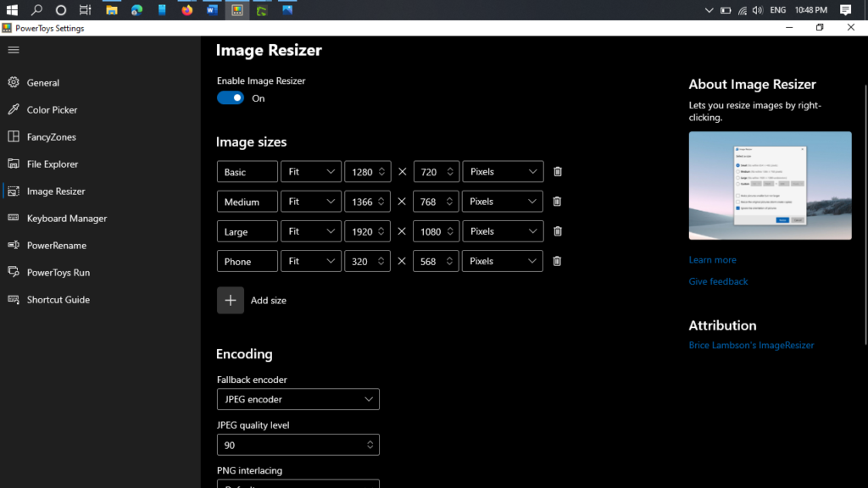Open the Windows Start menu
Image resolution: width=868 pixels, height=488 pixels.
click(12, 10)
